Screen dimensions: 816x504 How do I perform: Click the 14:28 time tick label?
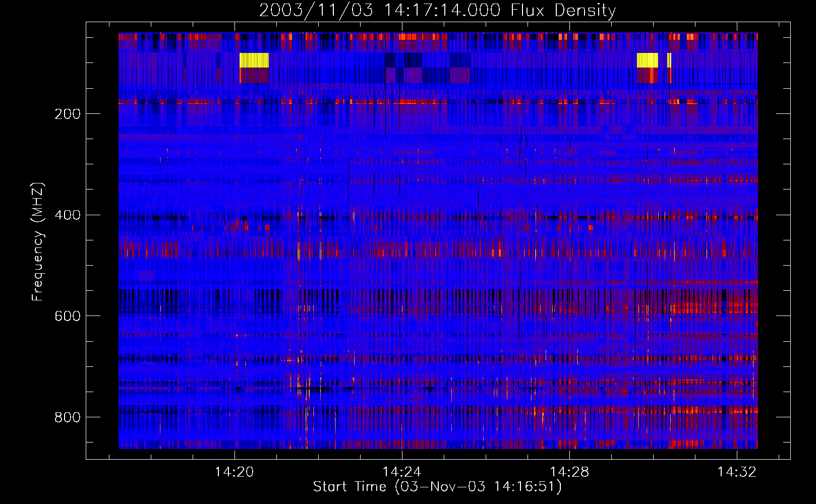(569, 472)
